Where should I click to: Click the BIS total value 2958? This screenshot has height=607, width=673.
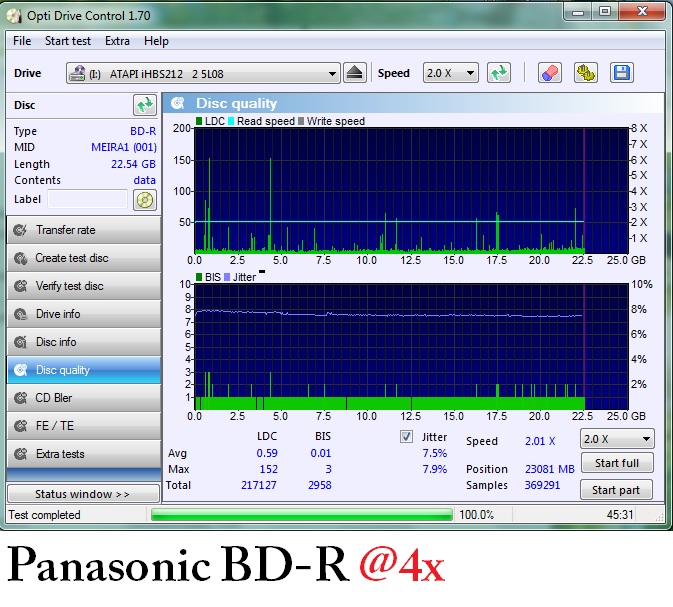tap(320, 486)
